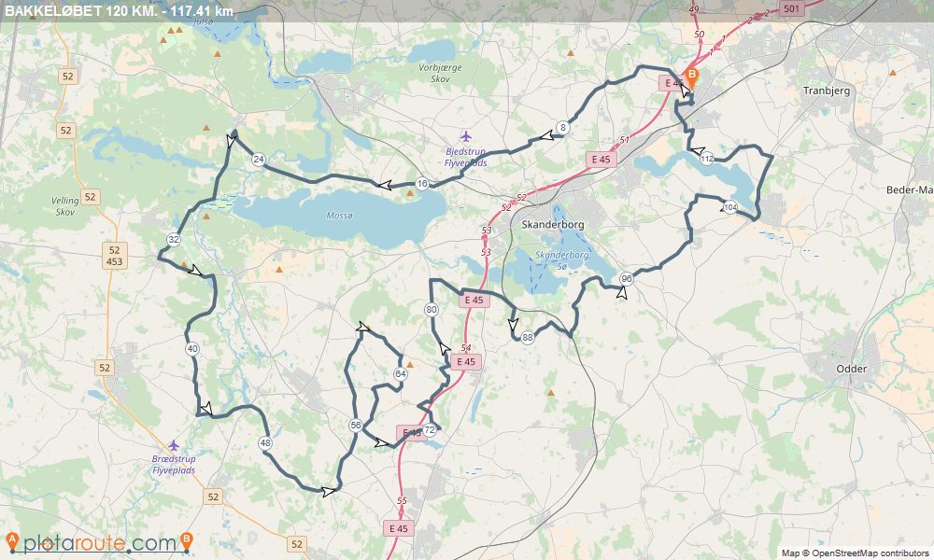
Task: Click the 96 km route marker
Action: click(626, 278)
